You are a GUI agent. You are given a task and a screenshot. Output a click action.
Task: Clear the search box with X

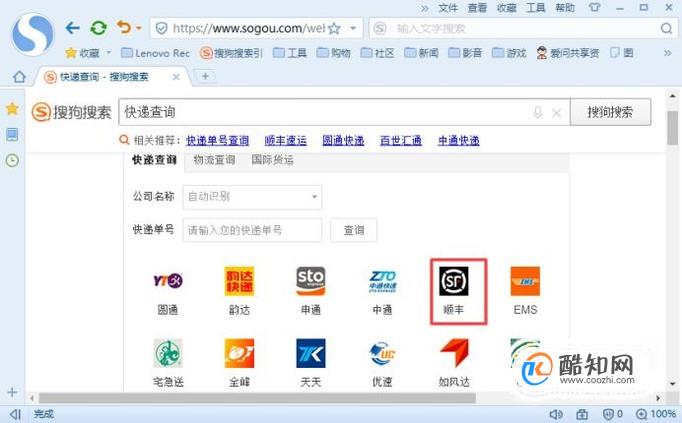[556, 113]
